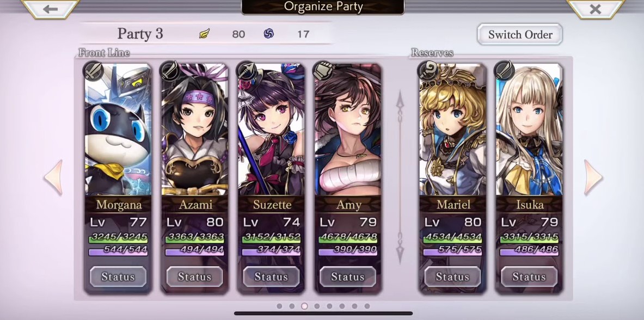
Task: Click the katana weapon icon on Isuka's card
Action: (504, 71)
